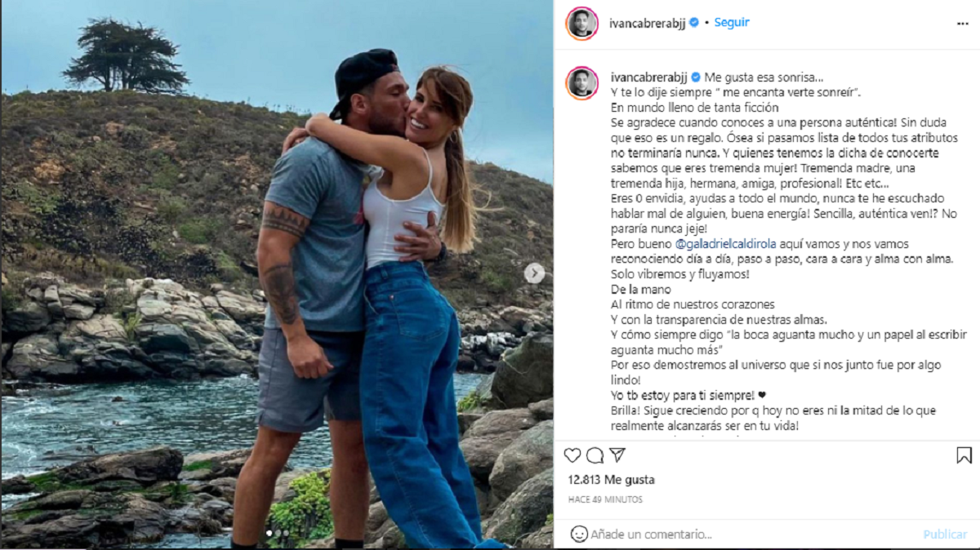980x550 pixels.
Task: Select the second carousel indicator dot
Action: coord(277,533)
